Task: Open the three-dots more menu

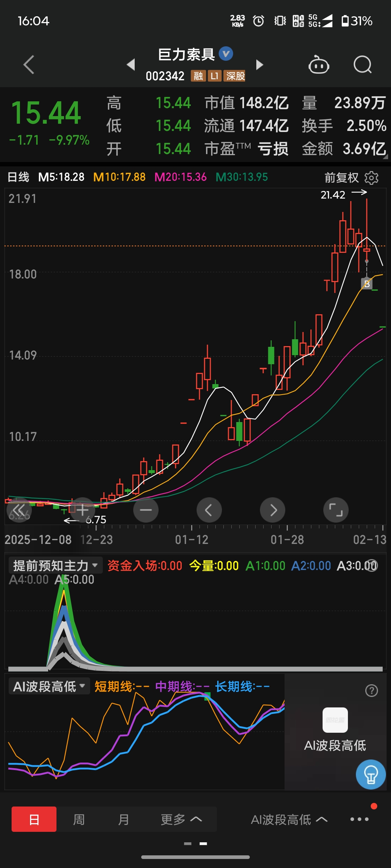Action: pos(360,819)
